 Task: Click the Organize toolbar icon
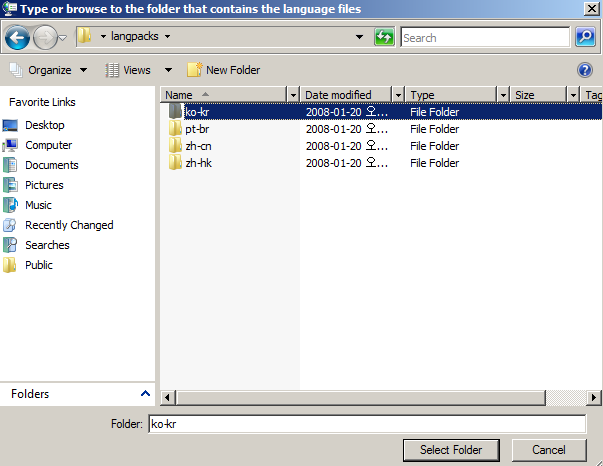point(16,70)
